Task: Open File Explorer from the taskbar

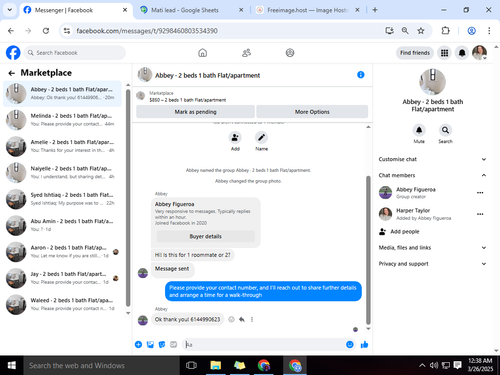Action: point(216,366)
